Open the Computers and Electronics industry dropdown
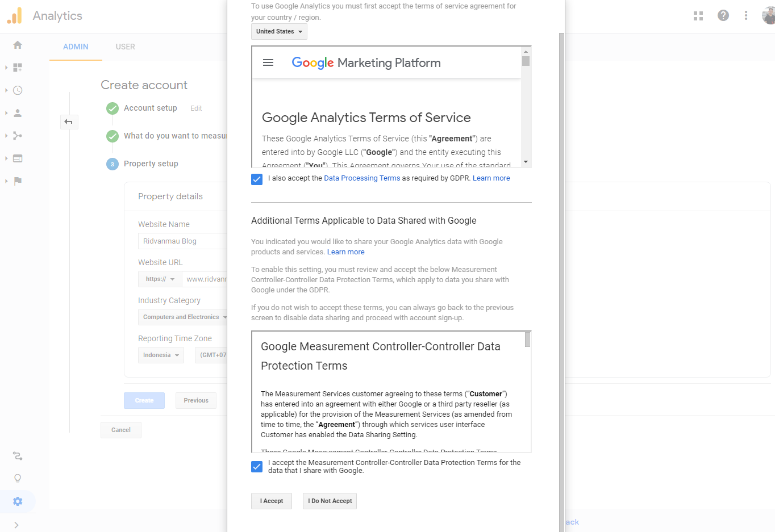This screenshot has height=532, width=775. [x=183, y=317]
